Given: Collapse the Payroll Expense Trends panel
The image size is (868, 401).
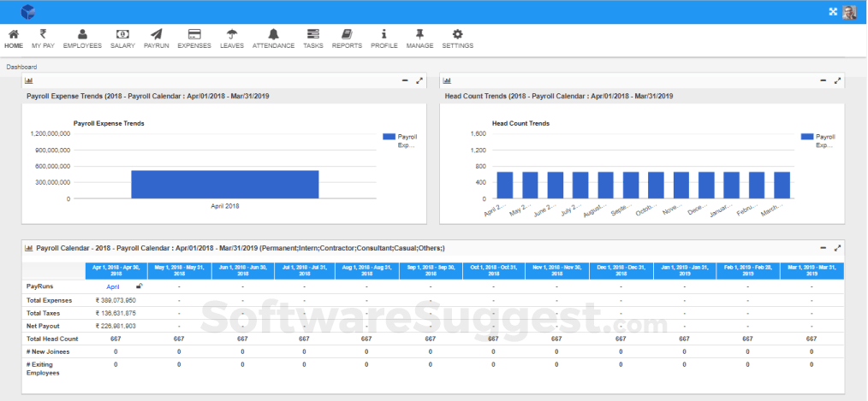Looking at the screenshot, I should (405, 80).
